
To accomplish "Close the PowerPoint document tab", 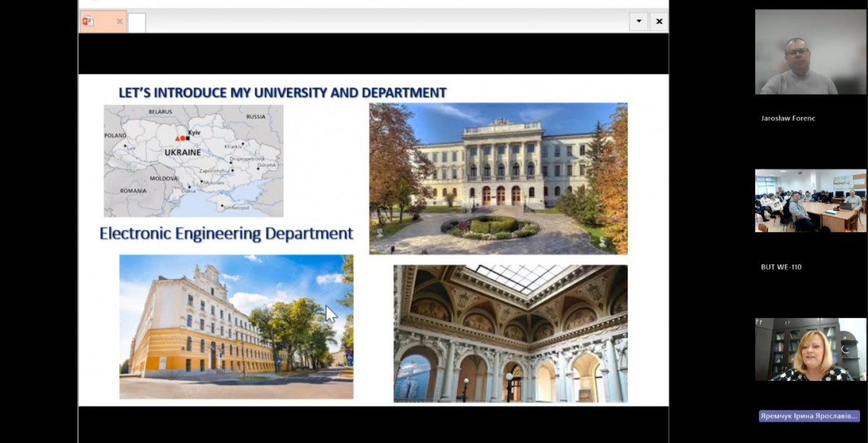I will (119, 22).
